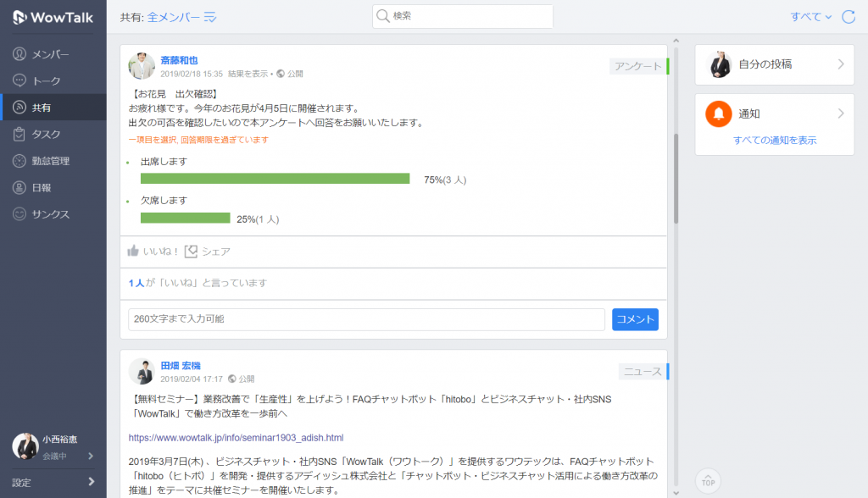The width and height of the screenshot is (868, 498).
Task: Open the タスク clipboard icon
Action: (19, 134)
